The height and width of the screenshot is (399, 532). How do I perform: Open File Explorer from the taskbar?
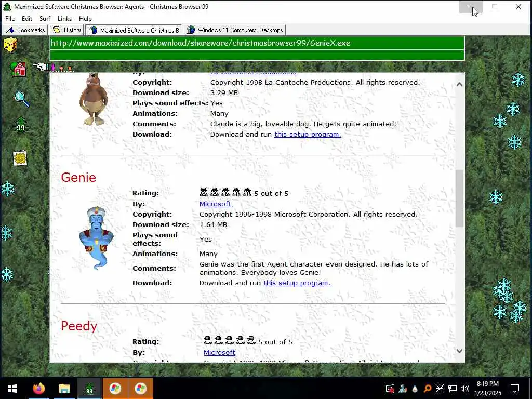point(64,389)
